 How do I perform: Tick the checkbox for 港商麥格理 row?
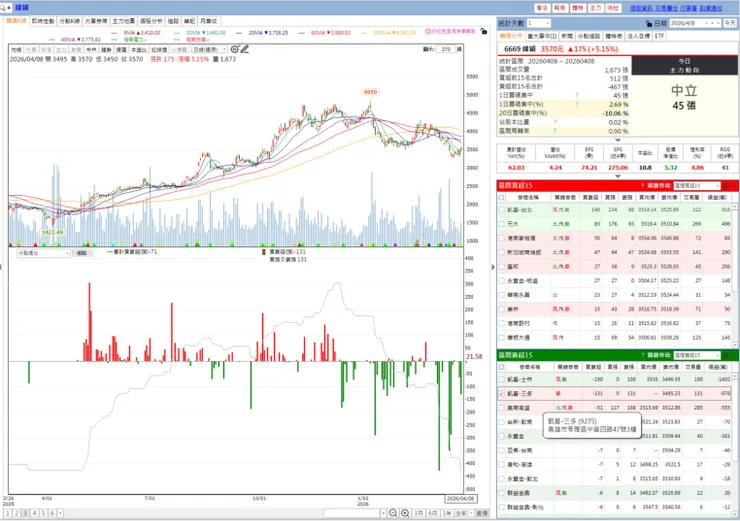point(501,238)
